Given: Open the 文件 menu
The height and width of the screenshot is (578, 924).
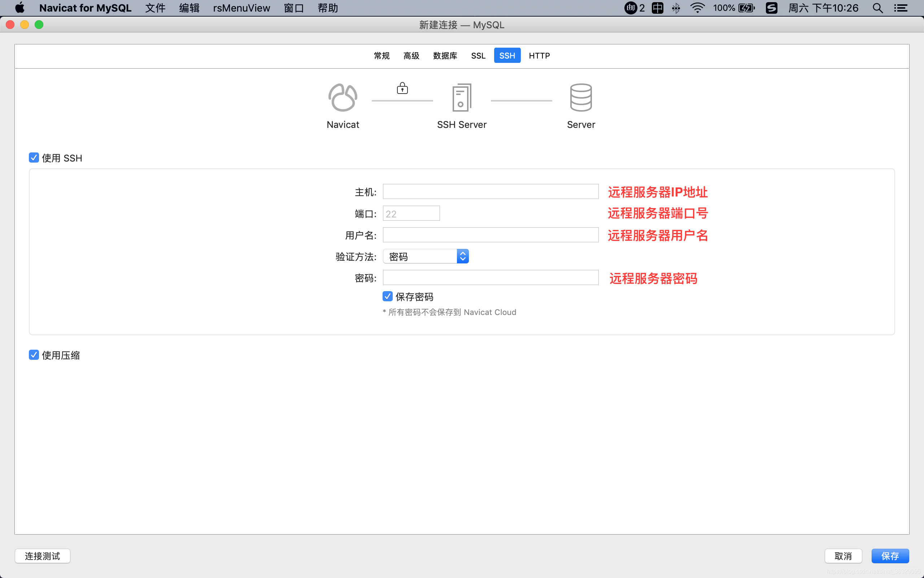Looking at the screenshot, I should [x=156, y=8].
